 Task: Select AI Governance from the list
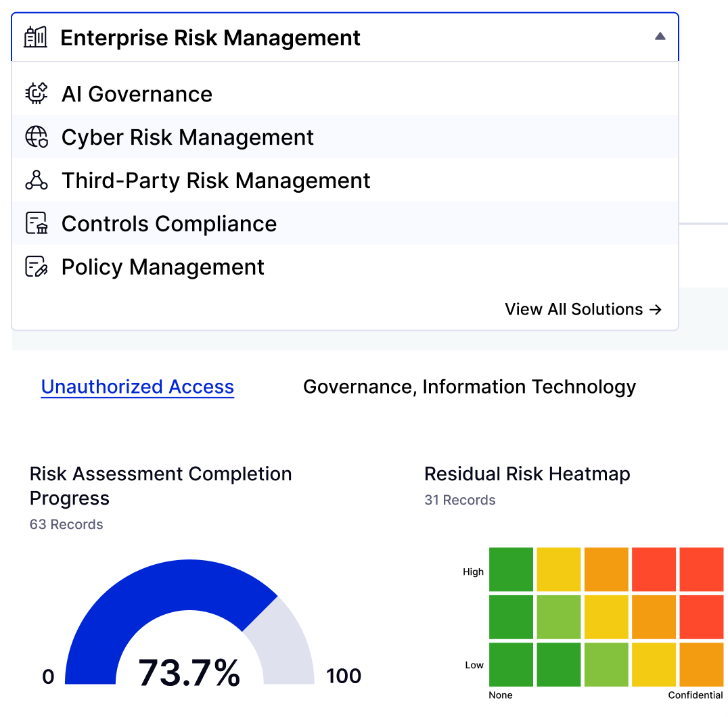click(x=137, y=94)
